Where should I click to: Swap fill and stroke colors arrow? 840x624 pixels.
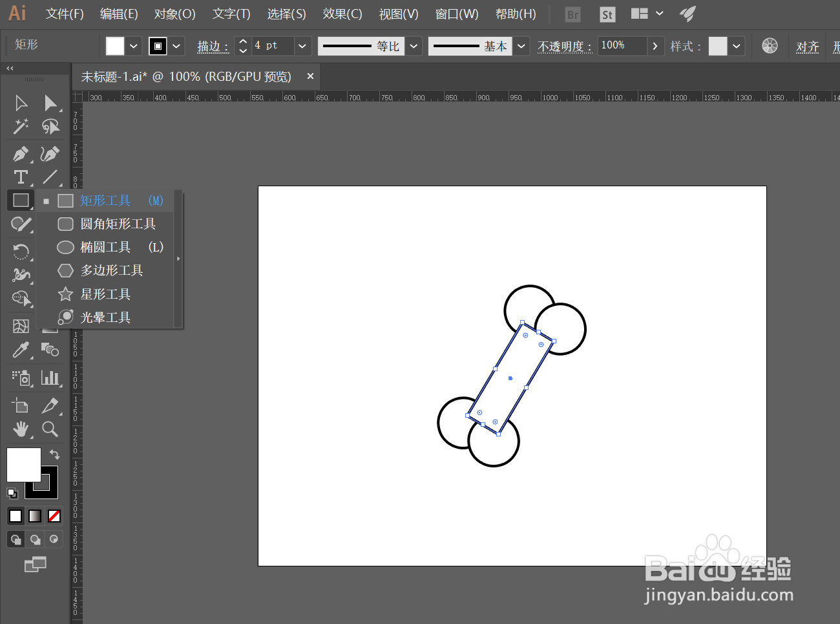click(x=54, y=454)
